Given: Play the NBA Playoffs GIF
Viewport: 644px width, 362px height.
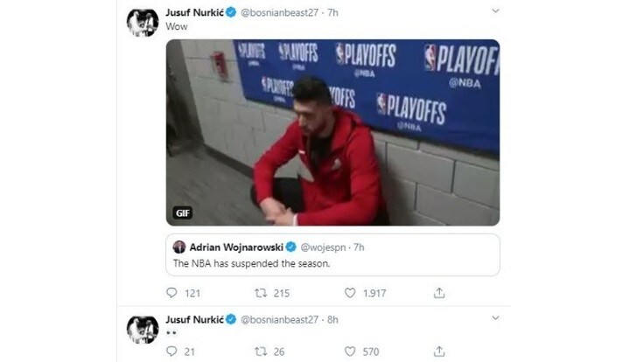Looking at the screenshot, I should coord(332,133).
